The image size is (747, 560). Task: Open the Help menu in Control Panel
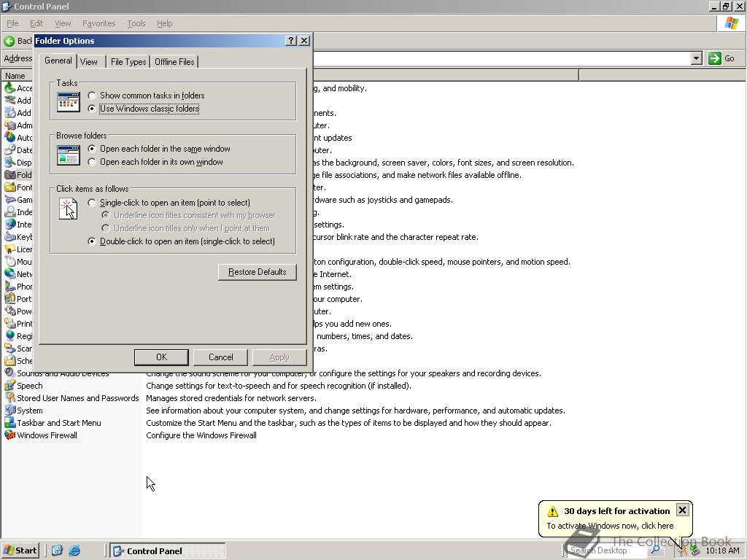(x=164, y=23)
